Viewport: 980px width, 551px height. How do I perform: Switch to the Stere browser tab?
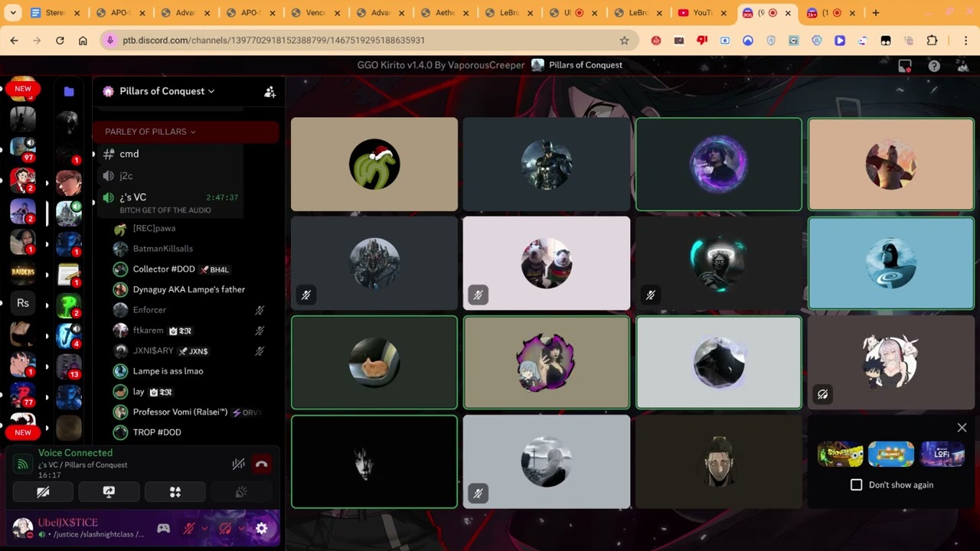[55, 13]
